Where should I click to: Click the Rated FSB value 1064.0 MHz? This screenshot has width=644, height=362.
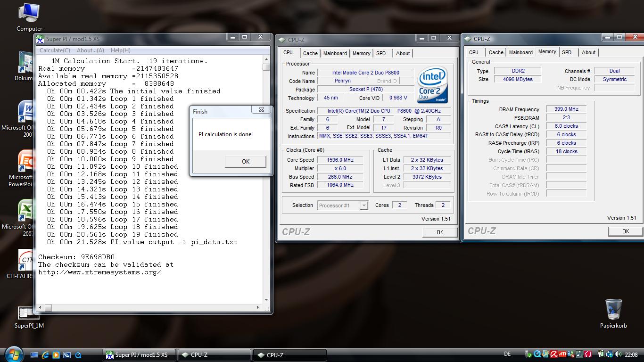[x=340, y=185]
